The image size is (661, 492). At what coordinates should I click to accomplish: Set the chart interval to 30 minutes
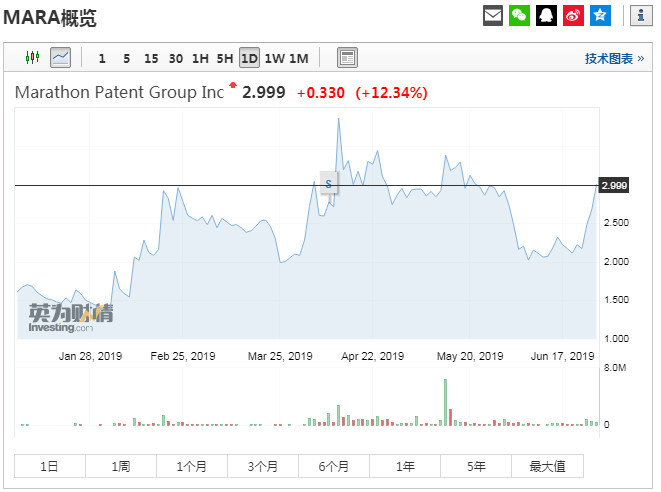pyautogui.click(x=176, y=58)
